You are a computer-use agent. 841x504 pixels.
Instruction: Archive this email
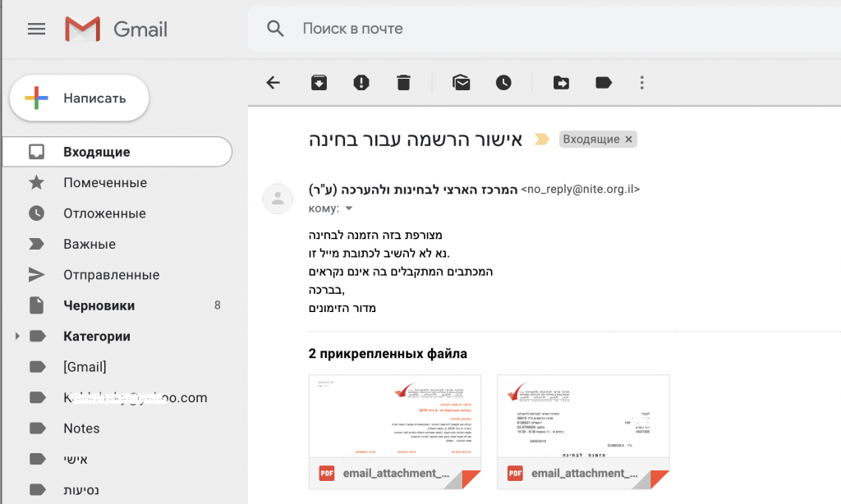coord(318,82)
